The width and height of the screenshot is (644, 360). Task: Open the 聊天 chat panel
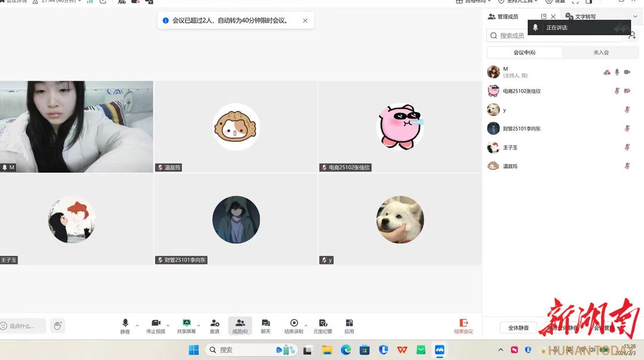point(265,325)
